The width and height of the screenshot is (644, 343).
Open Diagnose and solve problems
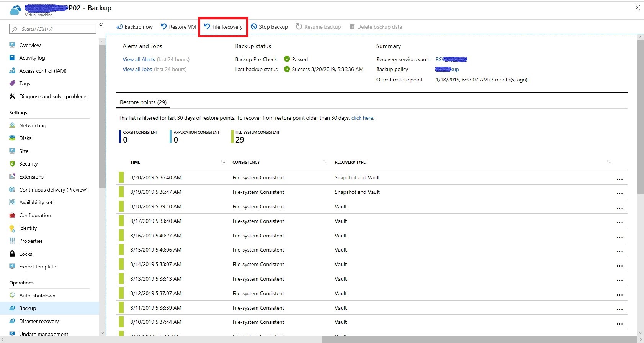pyautogui.click(x=53, y=96)
